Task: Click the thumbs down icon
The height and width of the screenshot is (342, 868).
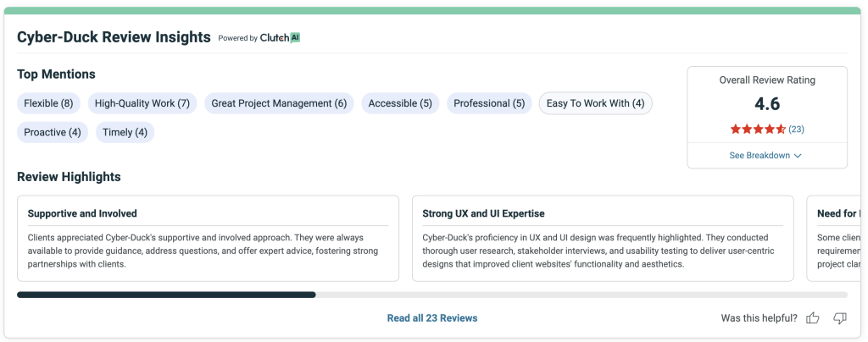Action: point(840,318)
